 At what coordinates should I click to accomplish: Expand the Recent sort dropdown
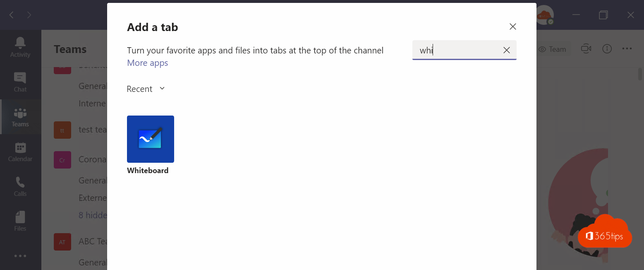pyautogui.click(x=146, y=89)
